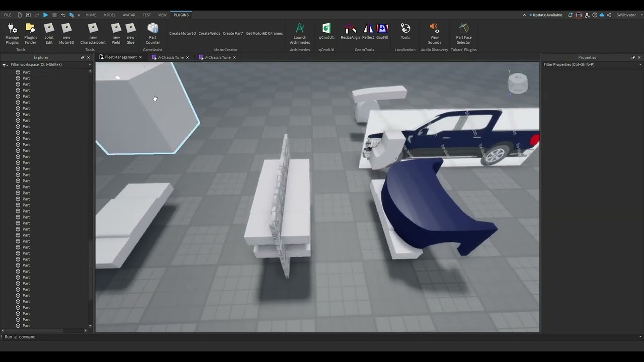Open View Sounds plugin
Viewport: 644px width, 362px height.
(x=434, y=33)
